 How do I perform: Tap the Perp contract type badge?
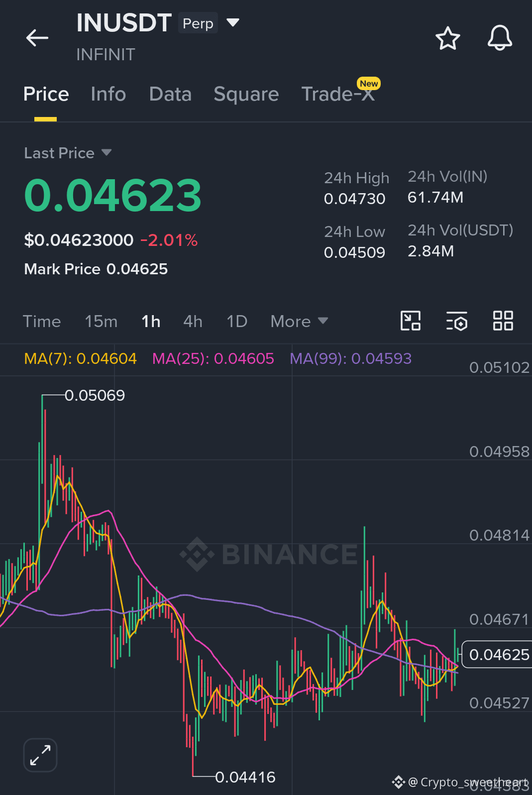pos(198,23)
